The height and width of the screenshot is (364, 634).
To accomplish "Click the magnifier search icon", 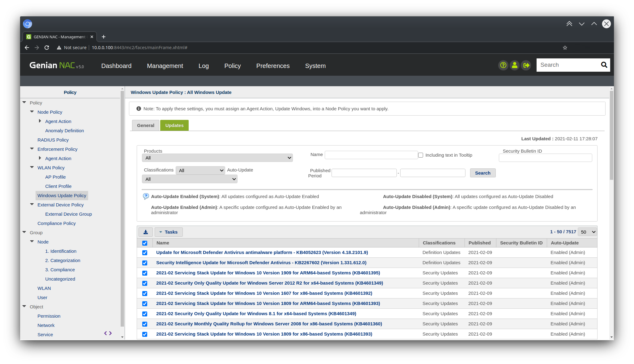I will point(604,65).
